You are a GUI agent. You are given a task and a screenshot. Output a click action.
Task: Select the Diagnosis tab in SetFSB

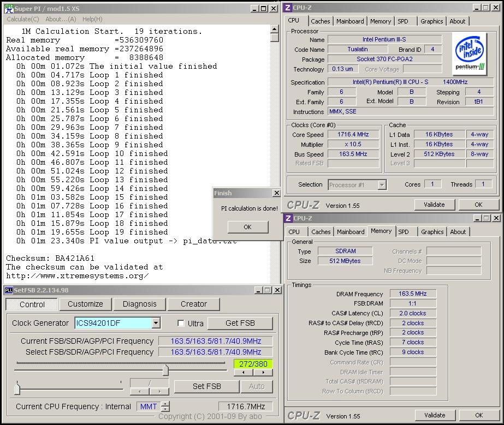(139, 304)
